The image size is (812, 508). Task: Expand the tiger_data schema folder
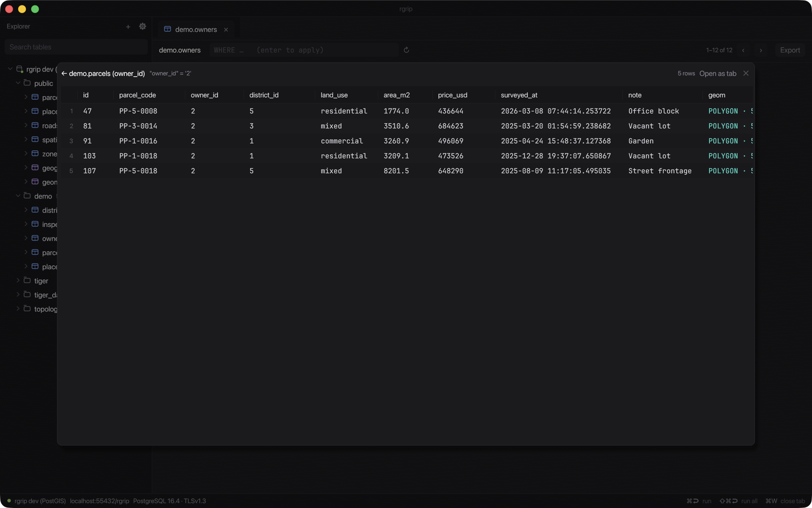pos(18,294)
